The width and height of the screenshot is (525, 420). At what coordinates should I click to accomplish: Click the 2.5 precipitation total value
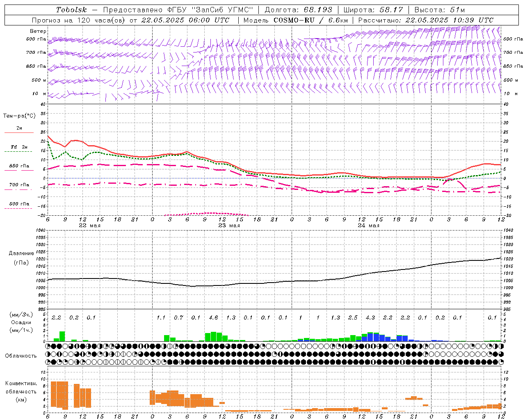pyautogui.click(x=353, y=317)
